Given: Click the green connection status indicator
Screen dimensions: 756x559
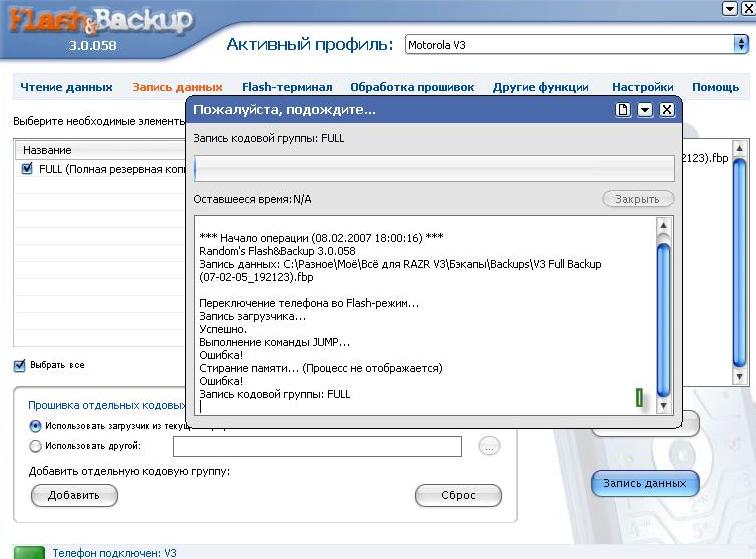Looking at the screenshot, I should [x=29, y=553].
